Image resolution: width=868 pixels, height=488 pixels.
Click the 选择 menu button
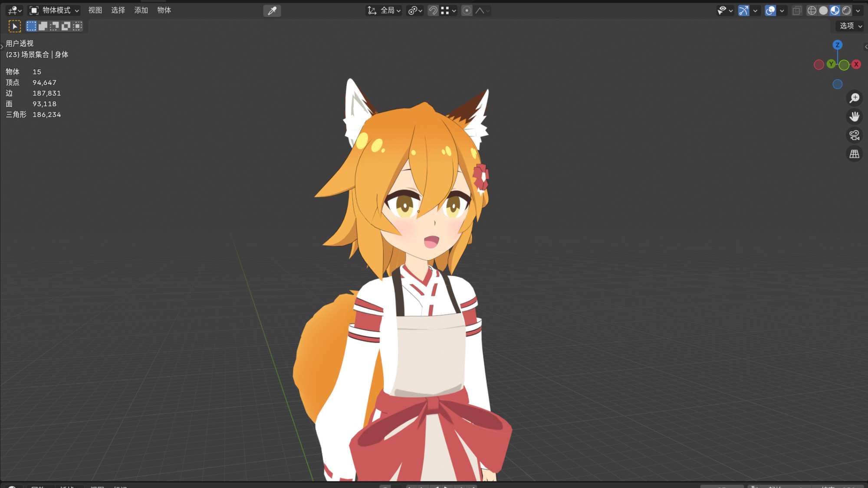point(118,10)
